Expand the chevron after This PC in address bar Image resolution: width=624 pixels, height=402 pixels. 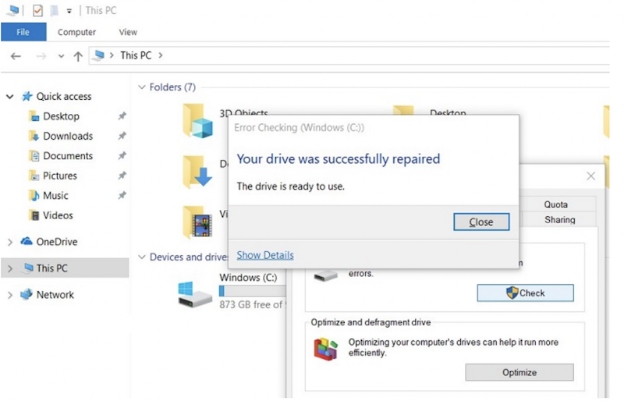(160, 55)
